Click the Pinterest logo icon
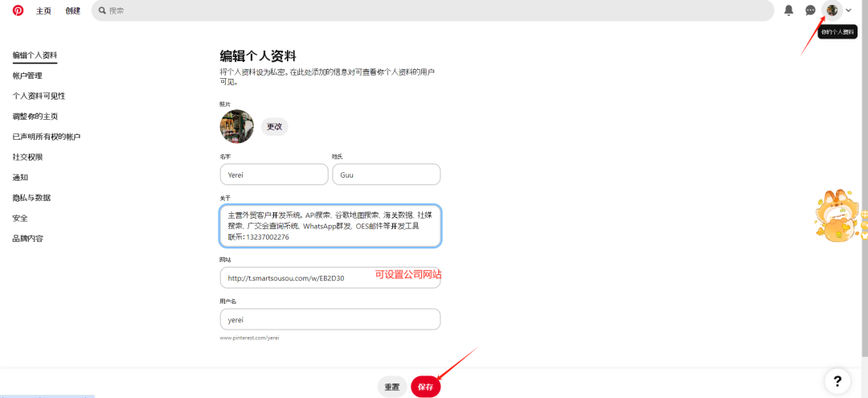 point(18,10)
